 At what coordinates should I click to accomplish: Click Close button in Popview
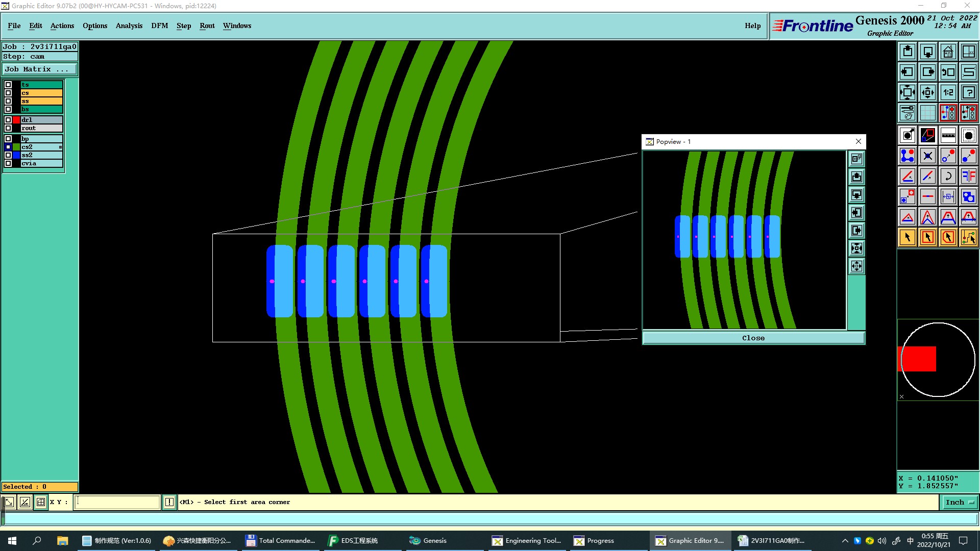pos(753,338)
